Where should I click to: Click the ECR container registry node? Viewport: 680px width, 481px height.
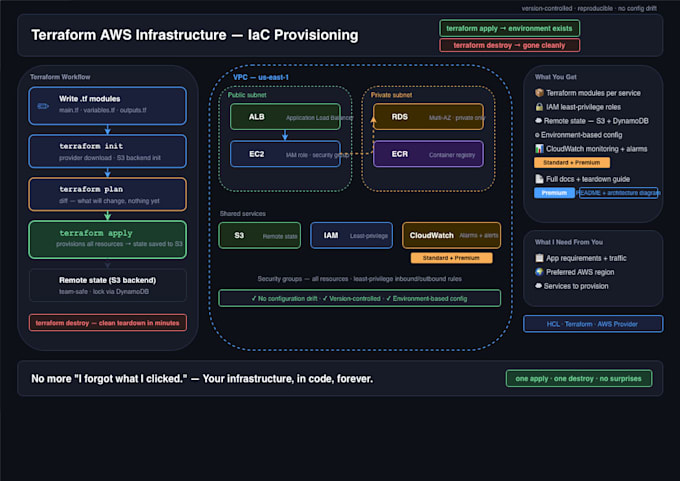(428, 154)
